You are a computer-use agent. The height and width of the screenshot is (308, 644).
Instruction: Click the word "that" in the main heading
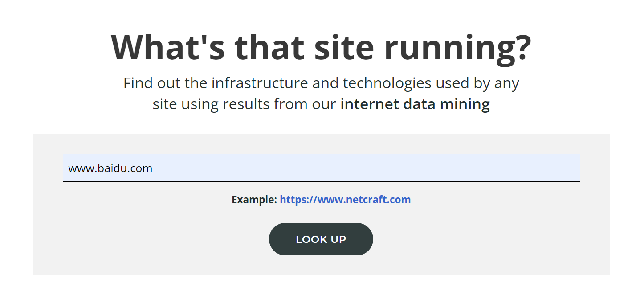pos(270,47)
